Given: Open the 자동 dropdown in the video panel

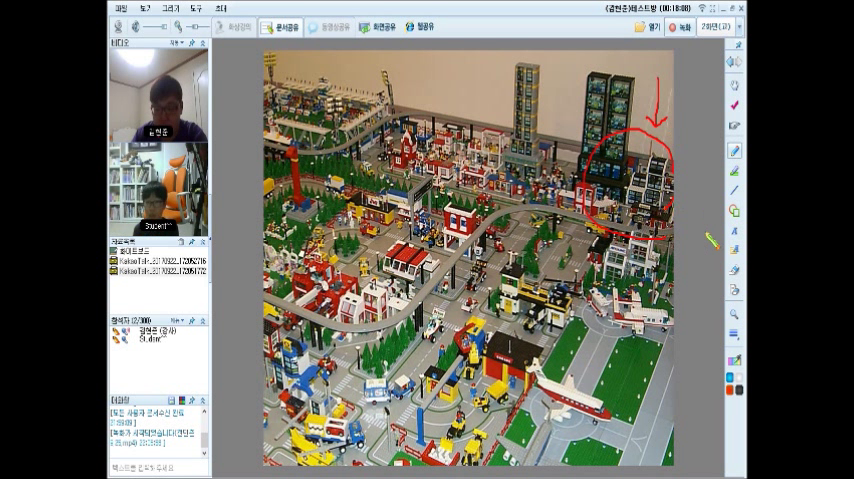Looking at the screenshot, I should click(x=176, y=43).
